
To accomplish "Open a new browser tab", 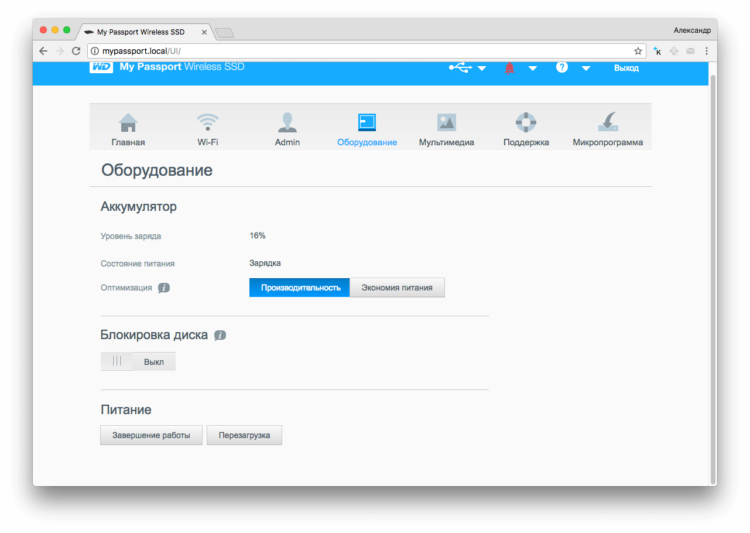I will [224, 33].
